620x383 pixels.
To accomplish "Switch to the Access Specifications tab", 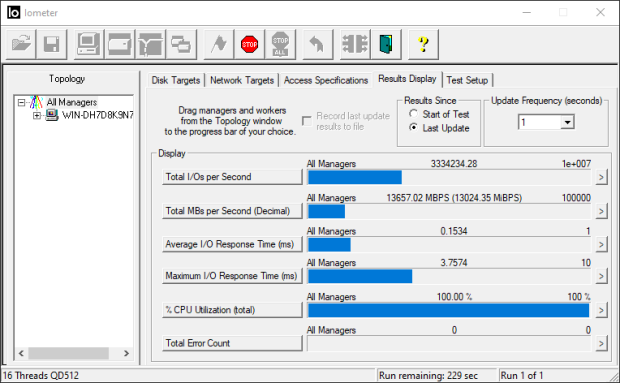I will point(326,80).
